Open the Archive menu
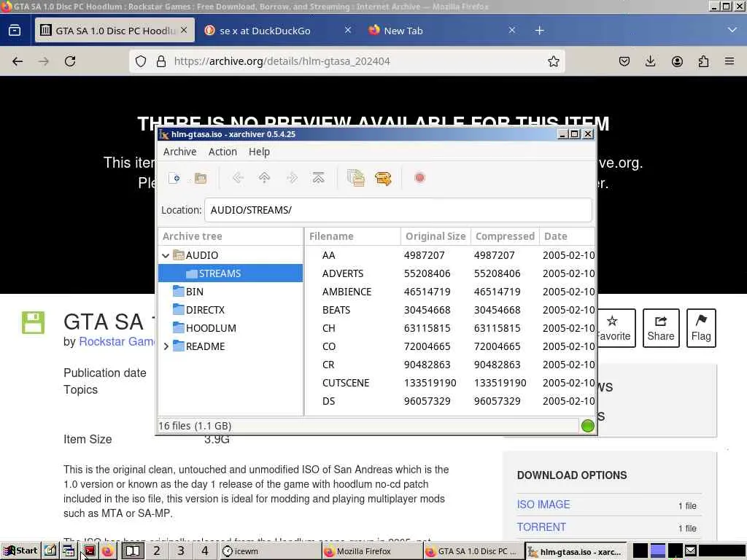Image resolution: width=747 pixels, height=560 pixels. click(x=179, y=152)
